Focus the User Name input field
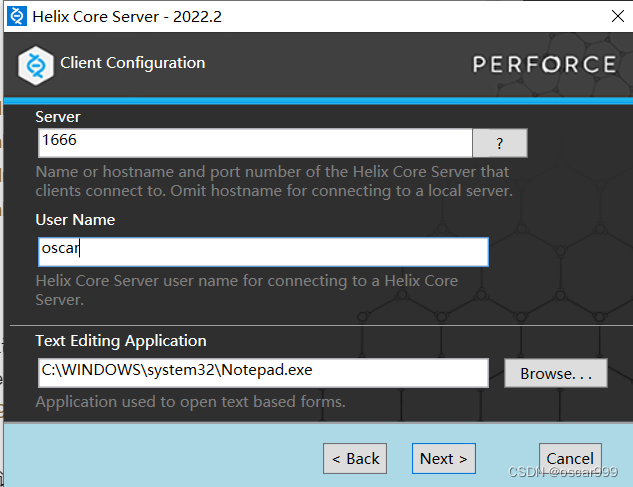This screenshot has height=487, width=633. click(263, 252)
